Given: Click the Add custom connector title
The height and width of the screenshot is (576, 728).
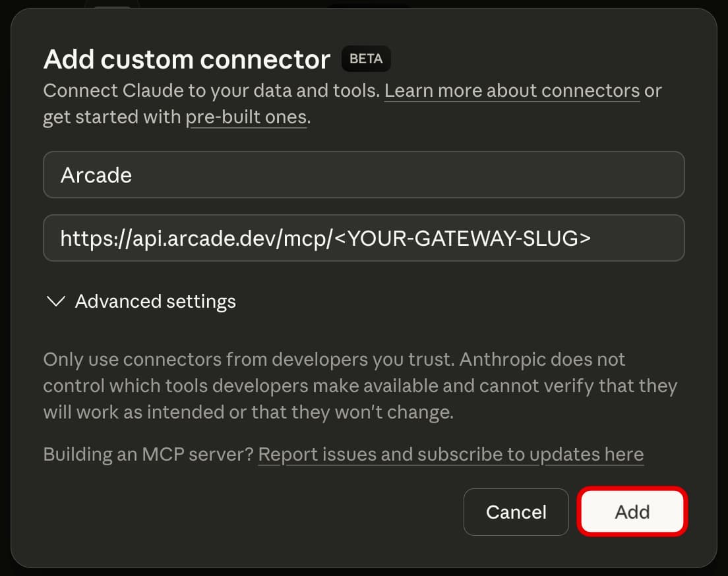Looking at the screenshot, I should pyautogui.click(x=186, y=59).
